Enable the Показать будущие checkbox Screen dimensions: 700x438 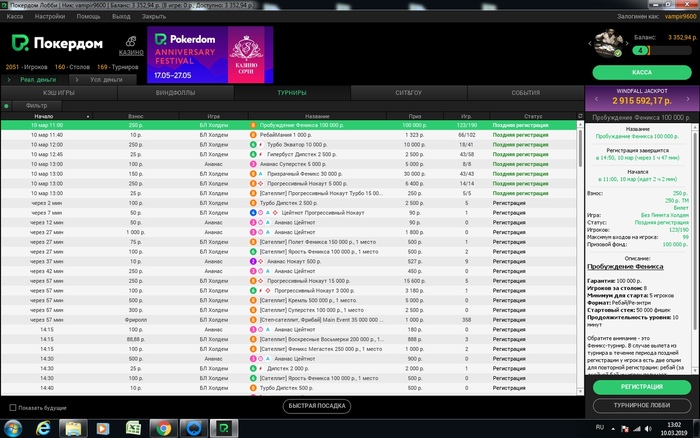click(13, 408)
